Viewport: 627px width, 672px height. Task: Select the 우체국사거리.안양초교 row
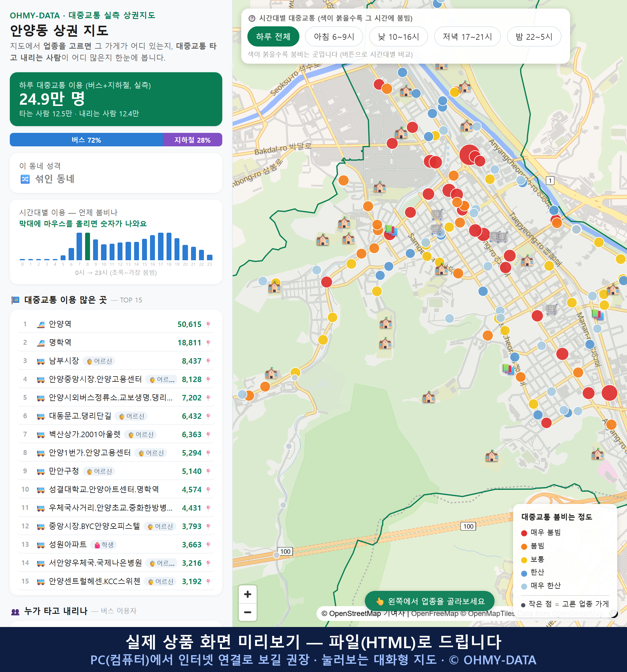point(116,508)
